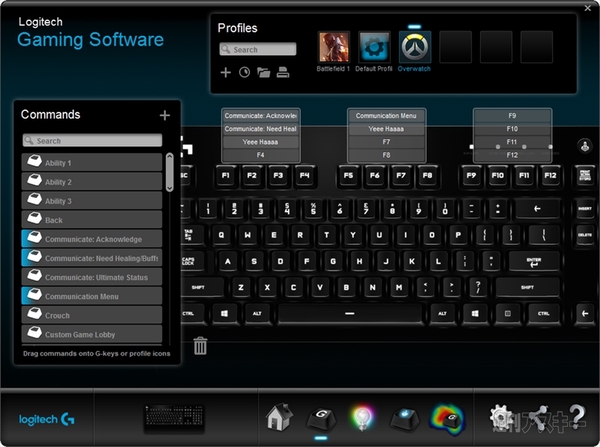The height and width of the screenshot is (447, 600).
Task: Click the F1 assignment Communicate: Acknowledge
Action: point(261,116)
